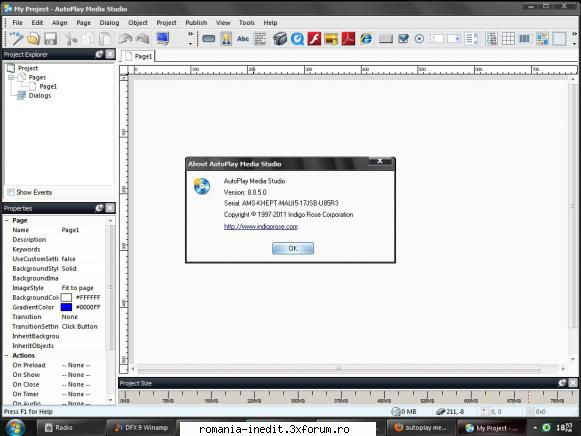The height and width of the screenshot is (436, 581).
Task: Insert a PDF object
Action: pyautogui.click(x=348, y=39)
